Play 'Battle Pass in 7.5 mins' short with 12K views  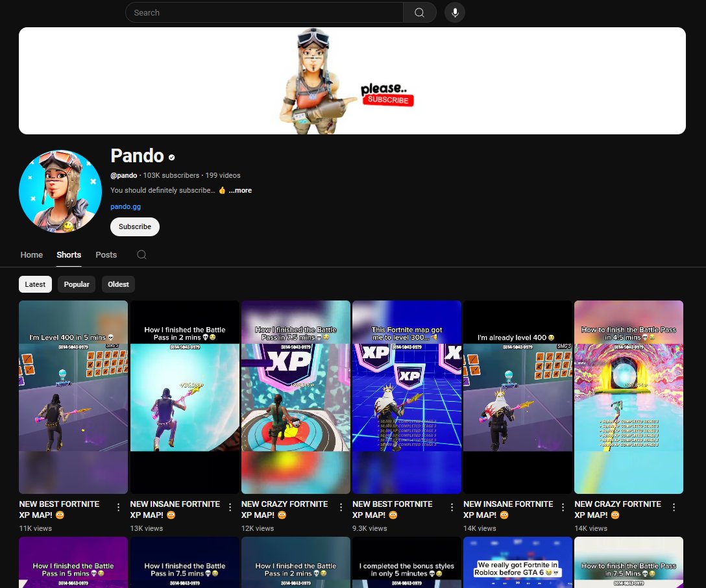[296, 397]
